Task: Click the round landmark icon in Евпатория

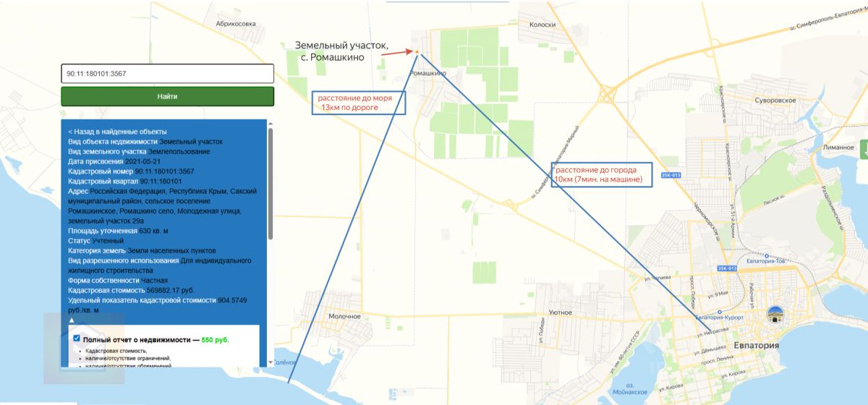Action: (775, 315)
